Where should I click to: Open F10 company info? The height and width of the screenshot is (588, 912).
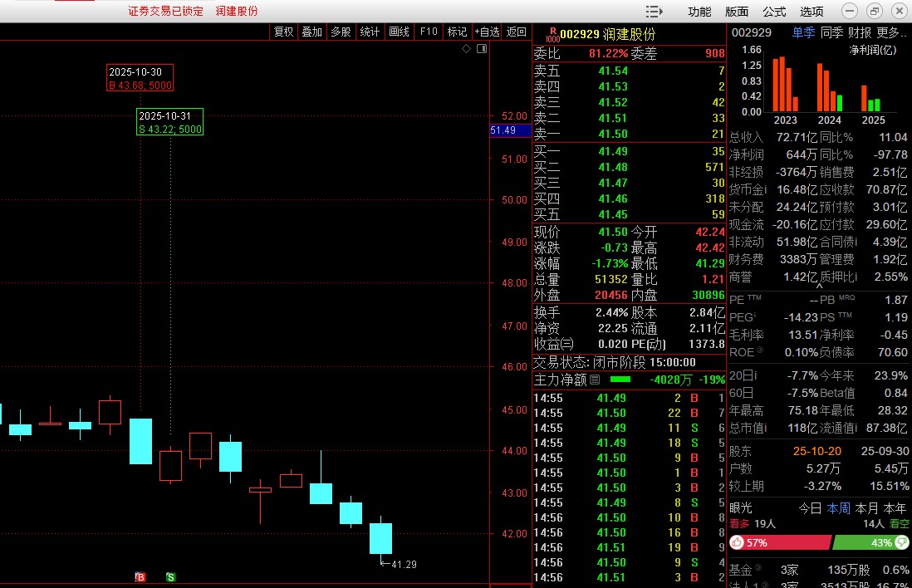tap(429, 32)
